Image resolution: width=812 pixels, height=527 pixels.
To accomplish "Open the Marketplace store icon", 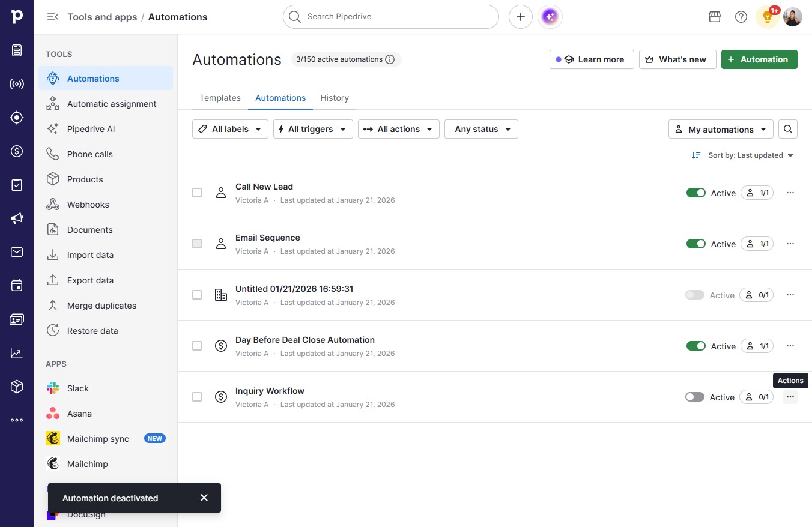I will [715, 17].
